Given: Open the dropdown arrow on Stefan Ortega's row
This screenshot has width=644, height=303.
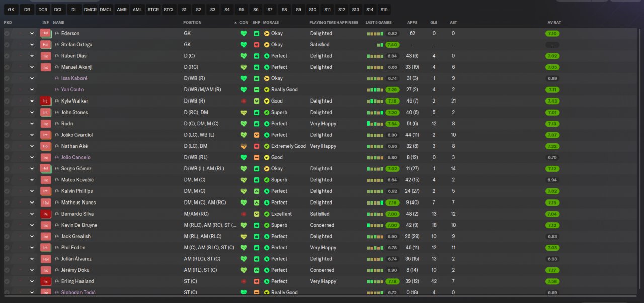Looking at the screenshot, I should click(x=32, y=45).
